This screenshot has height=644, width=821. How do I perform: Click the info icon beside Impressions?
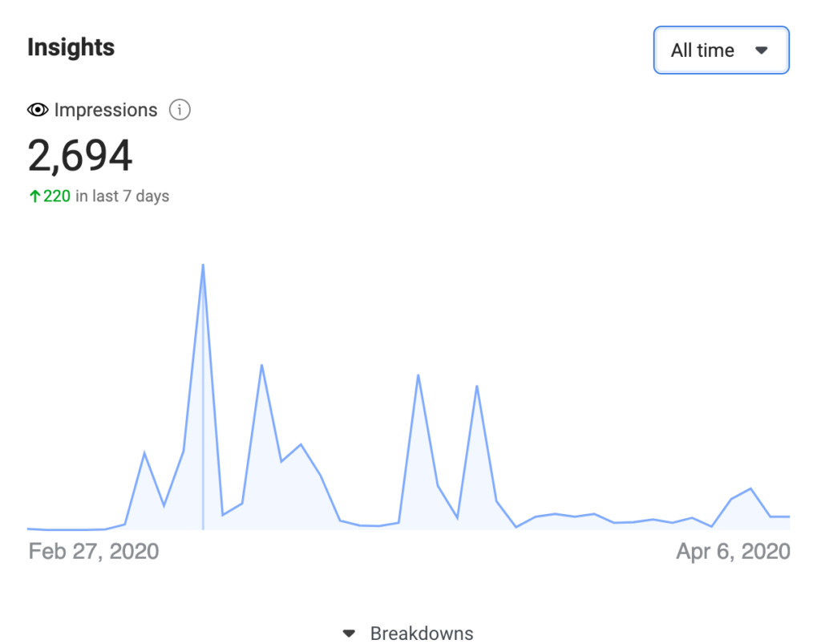(180, 110)
